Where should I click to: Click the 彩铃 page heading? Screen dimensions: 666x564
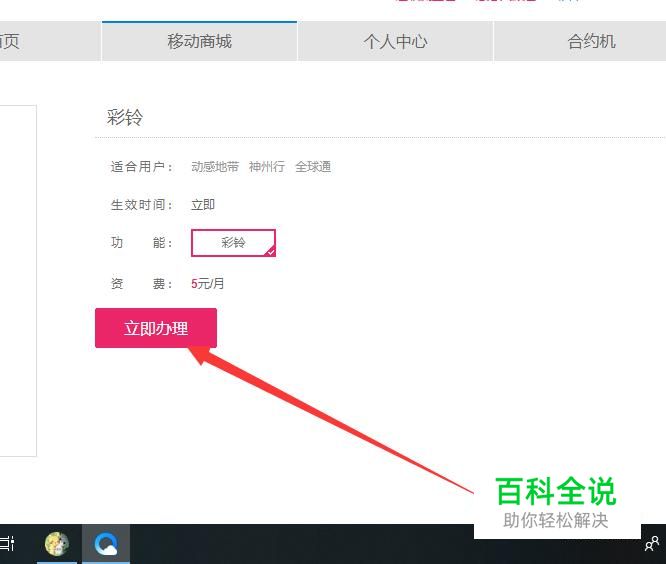pyautogui.click(x=125, y=117)
